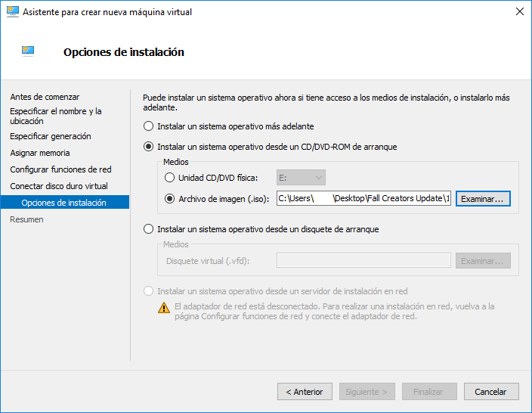Click the virtual floppy (.vfd) path field
Screen dimensions: 532x413
pos(363,260)
